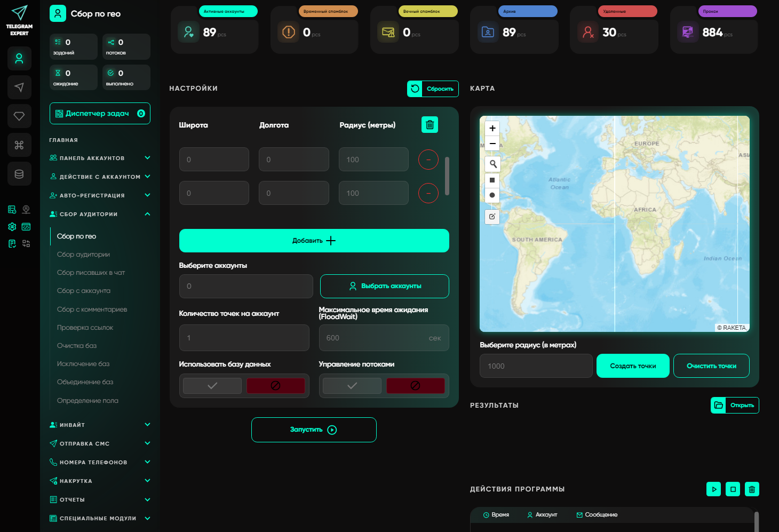Click the Вечный спамблок card icon

click(388, 33)
